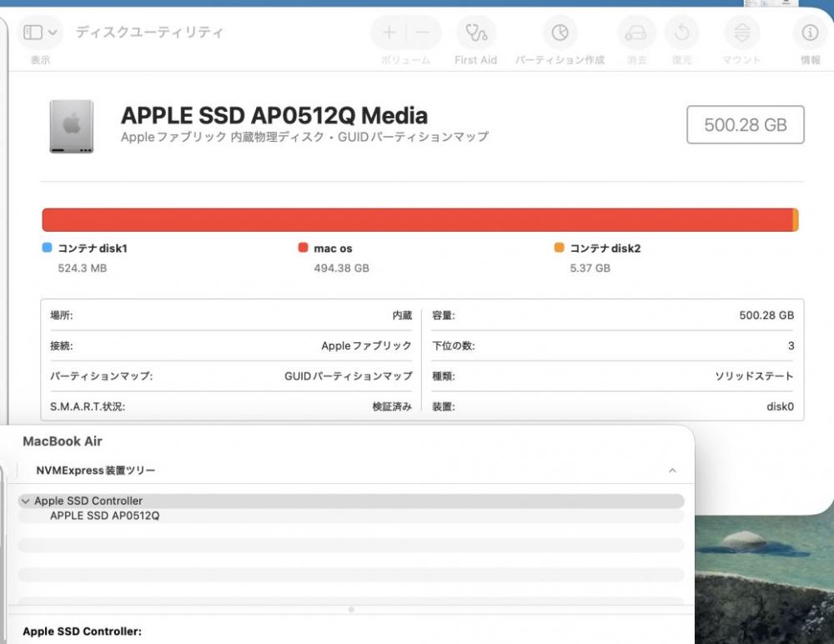
Task: Click the pane divider handle below device tree
Action: point(350,610)
